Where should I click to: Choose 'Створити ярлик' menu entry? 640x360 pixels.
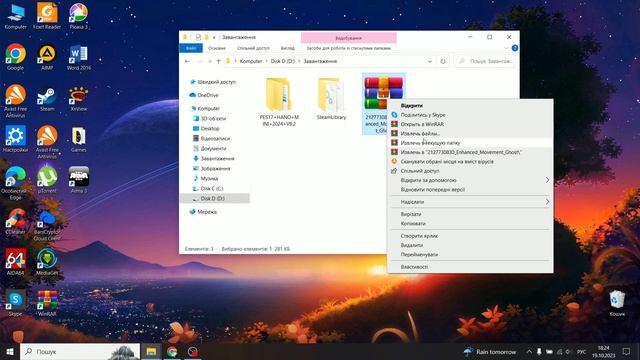pos(470,236)
